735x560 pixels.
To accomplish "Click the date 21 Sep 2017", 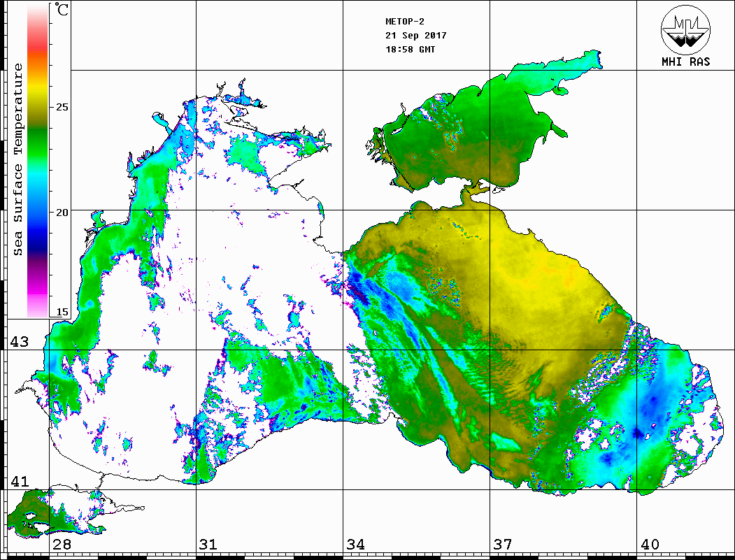I will point(416,36).
